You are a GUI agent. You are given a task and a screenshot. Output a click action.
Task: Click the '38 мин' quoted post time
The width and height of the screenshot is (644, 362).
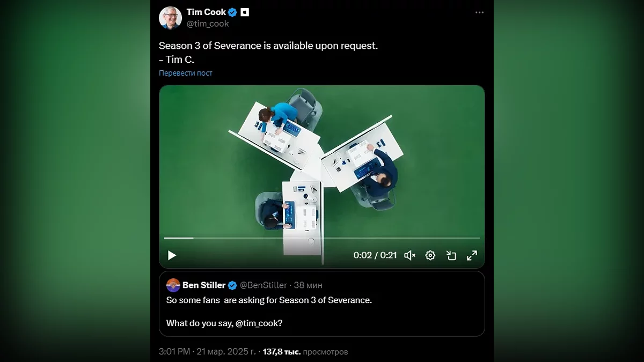coord(308,285)
